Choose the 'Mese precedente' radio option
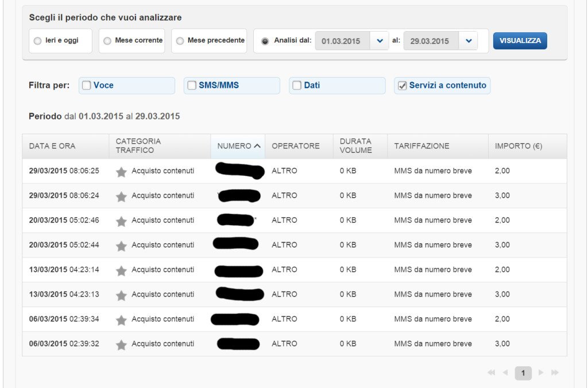The width and height of the screenshot is (588, 388). 180,41
